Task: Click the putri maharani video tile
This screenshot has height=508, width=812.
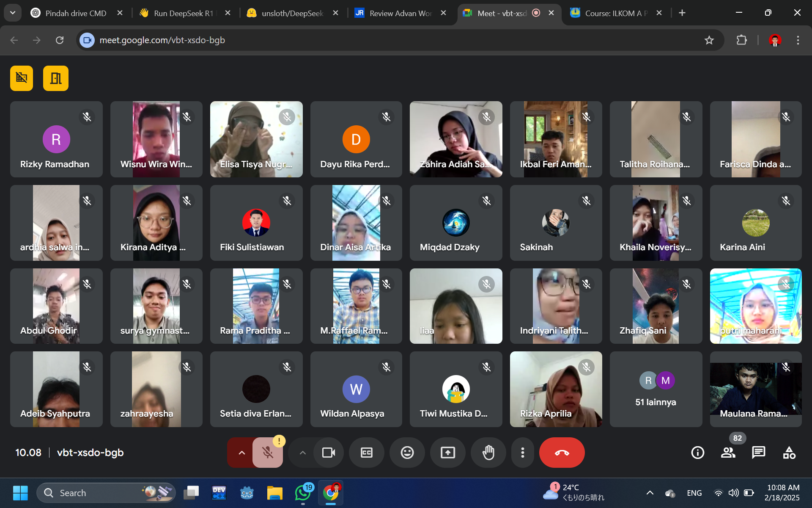Action: pos(755,306)
